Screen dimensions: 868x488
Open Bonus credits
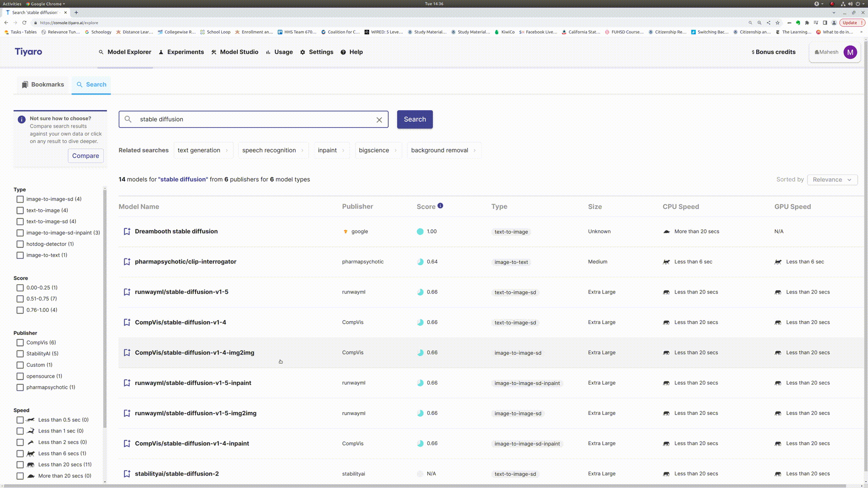[x=773, y=52]
